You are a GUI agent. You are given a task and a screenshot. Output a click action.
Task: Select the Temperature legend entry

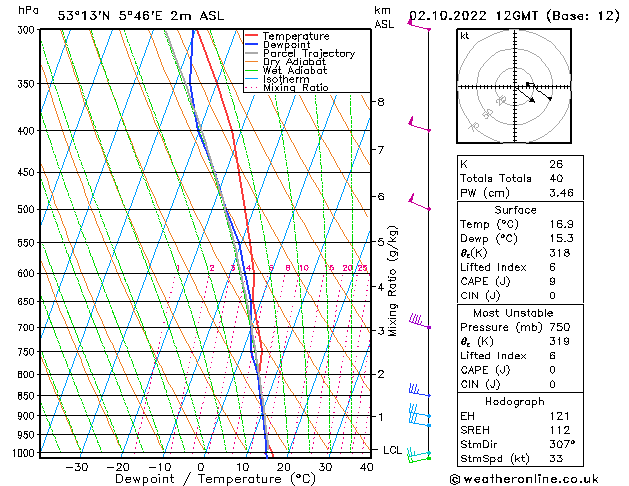(296, 36)
